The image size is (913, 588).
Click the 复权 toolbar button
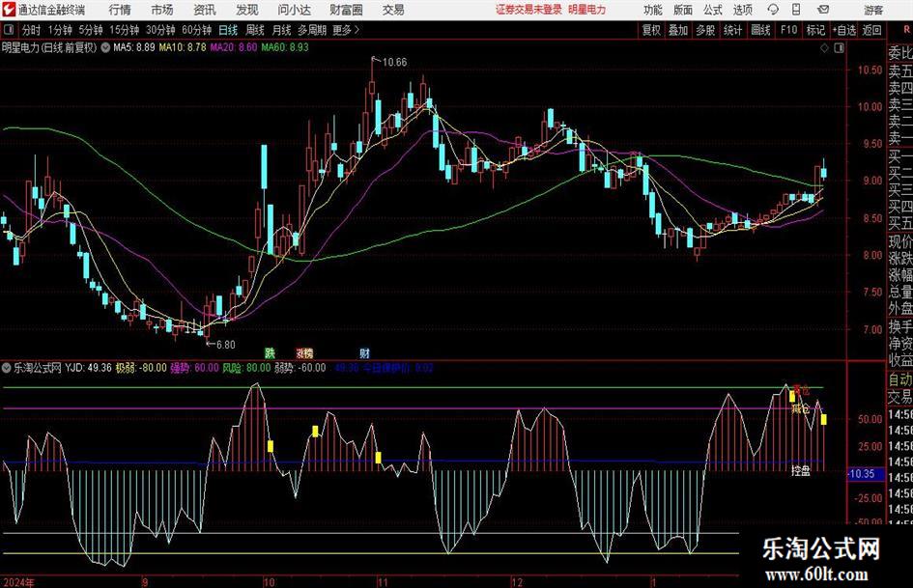click(x=651, y=30)
